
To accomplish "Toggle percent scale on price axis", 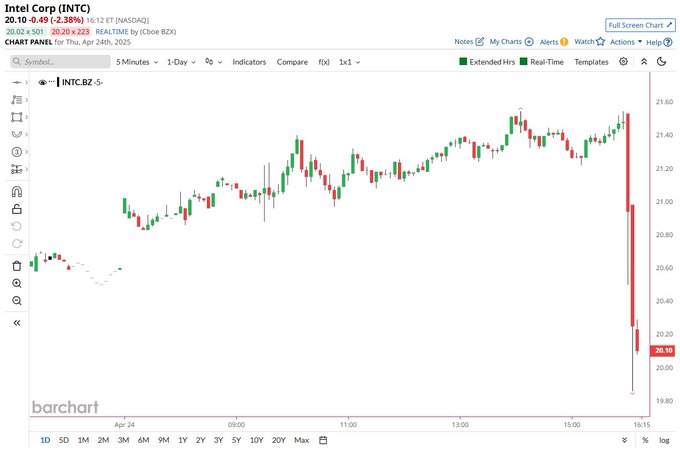I will [x=645, y=440].
